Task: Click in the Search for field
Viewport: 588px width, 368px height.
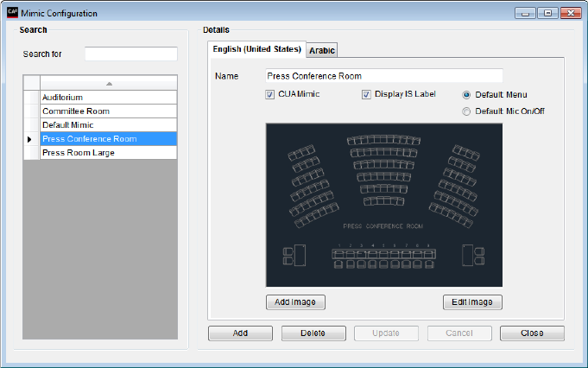Action: (x=131, y=54)
